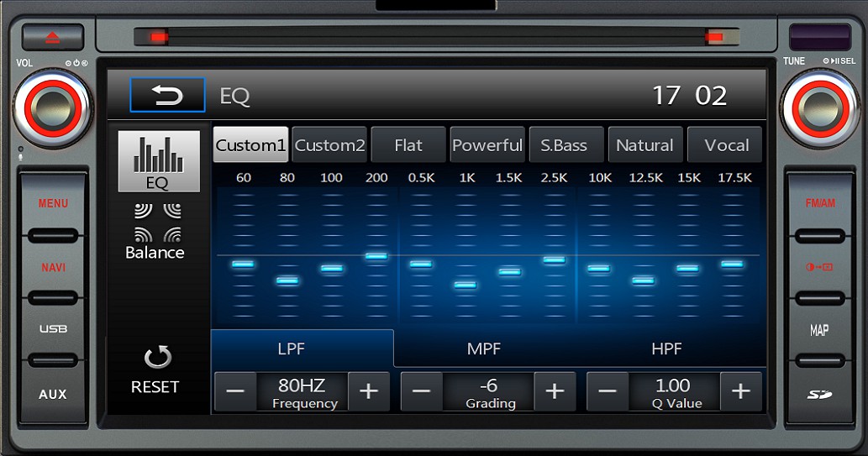The height and width of the screenshot is (456, 868).
Task: Click the -6 Grading value field
Action: point(488,391)
